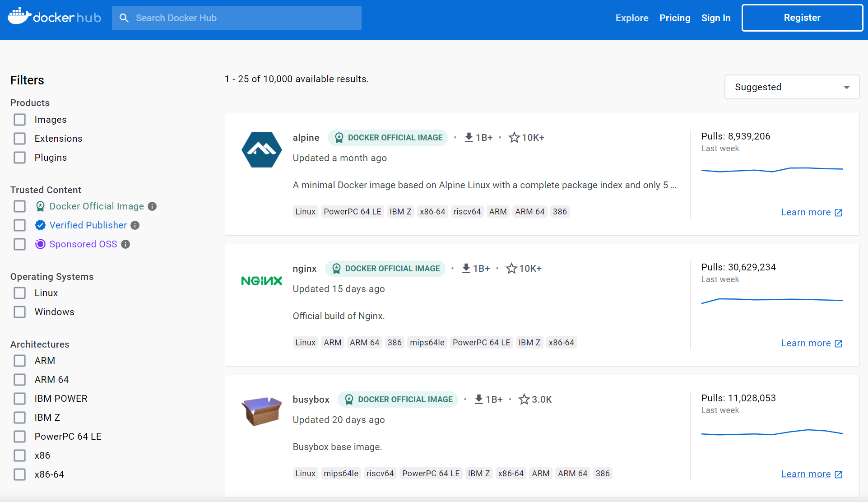
Task: Click the busybox pulls trend chart
Action: [x=772, y=432]
